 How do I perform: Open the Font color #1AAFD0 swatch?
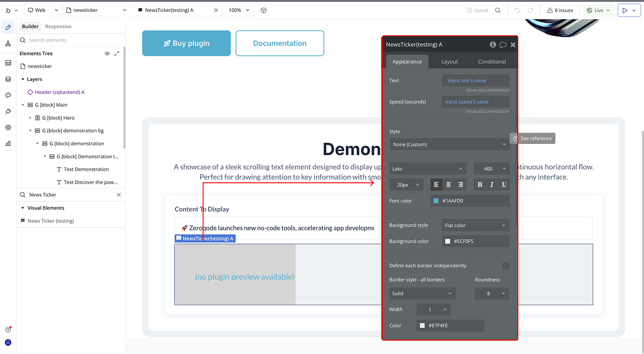(x=436, y=201)
